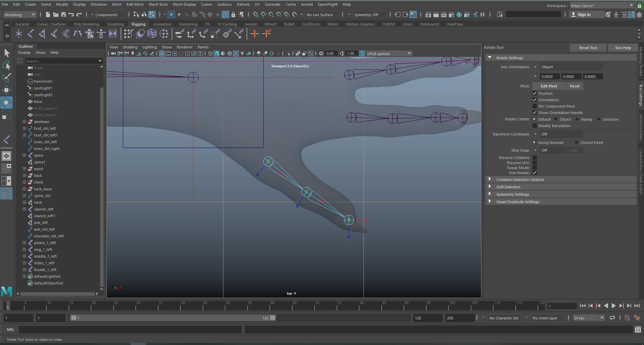Image resolution: width=644 pixels, height=345 pixels.
Task: Click the Reset Tool button
Action: click(588, 48)
